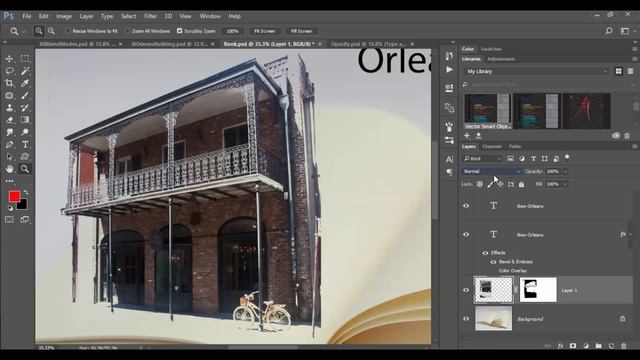Hide the second New Orleans text layer

point(466,234)
